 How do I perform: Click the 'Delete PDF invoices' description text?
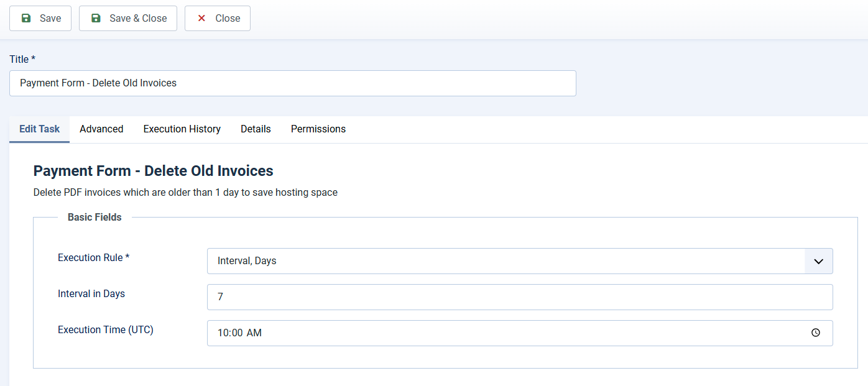185,193
